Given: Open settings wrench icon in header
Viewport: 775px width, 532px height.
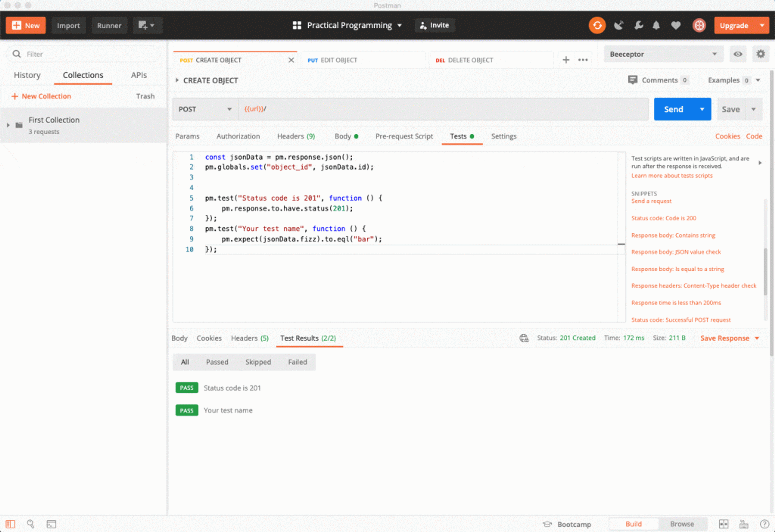Looking at the screenshot, I should (639, 25).
